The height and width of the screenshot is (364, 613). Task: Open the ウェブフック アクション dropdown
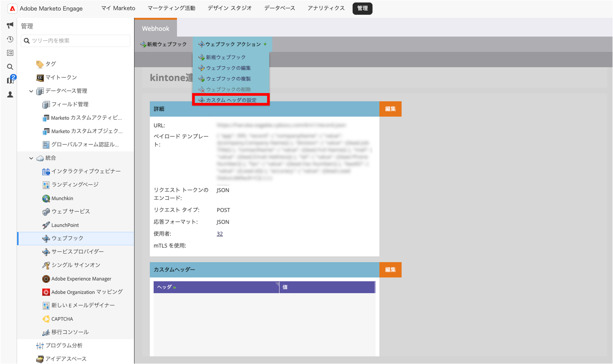232,44
